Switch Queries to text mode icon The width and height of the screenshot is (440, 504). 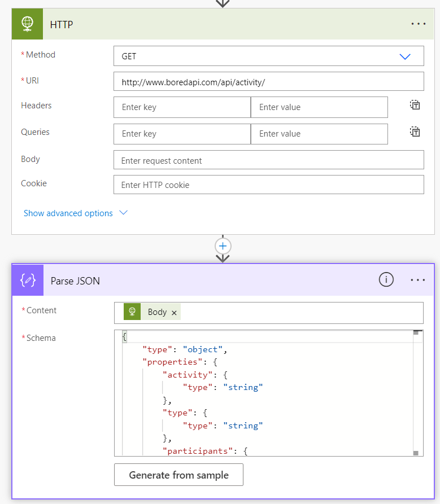(x=415, y=132)
